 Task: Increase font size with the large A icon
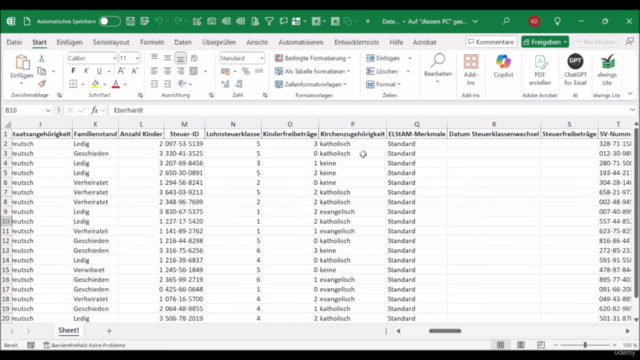[x=121, y=71]
